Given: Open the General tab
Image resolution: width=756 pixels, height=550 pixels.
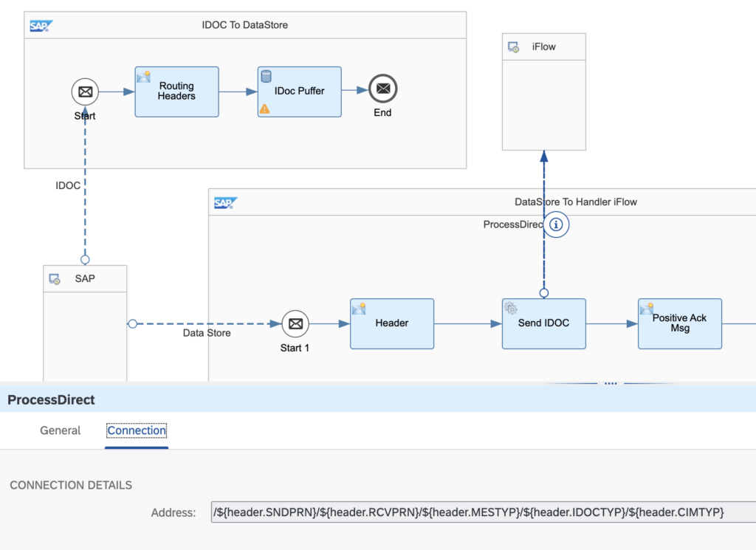Looking at the screenshot, I should point(61,430).
